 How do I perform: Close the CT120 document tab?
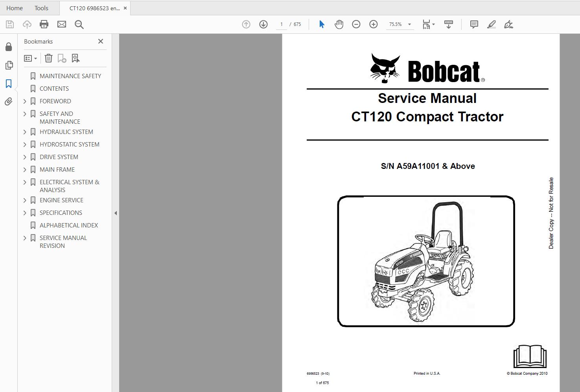(x=125, y=8)
